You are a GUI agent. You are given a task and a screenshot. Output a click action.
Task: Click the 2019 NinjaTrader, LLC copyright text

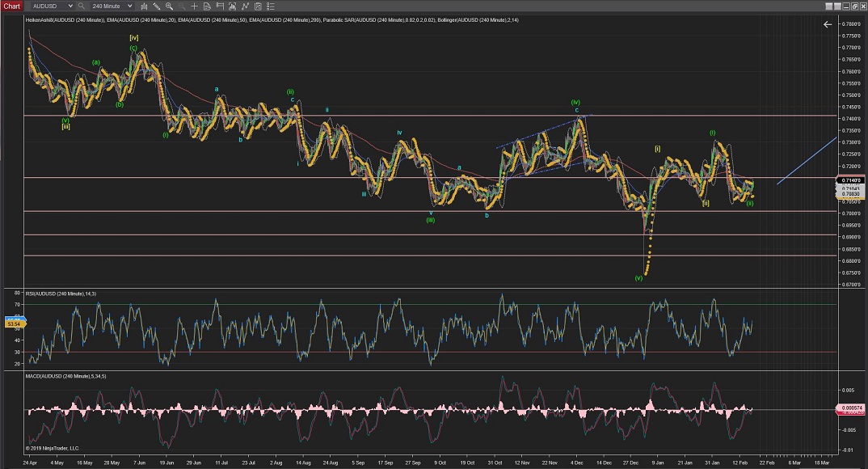[53, 449]
